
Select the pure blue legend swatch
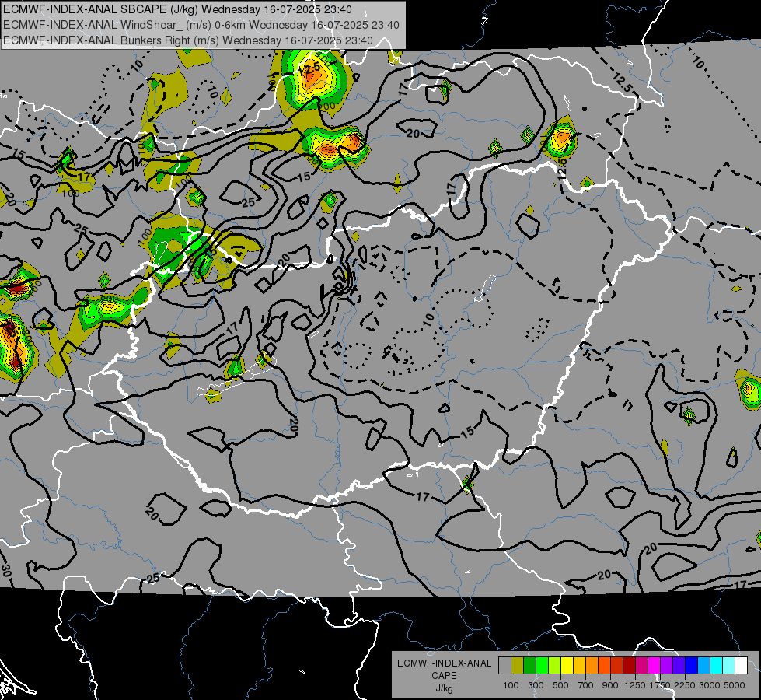click(x=692, y=666)
